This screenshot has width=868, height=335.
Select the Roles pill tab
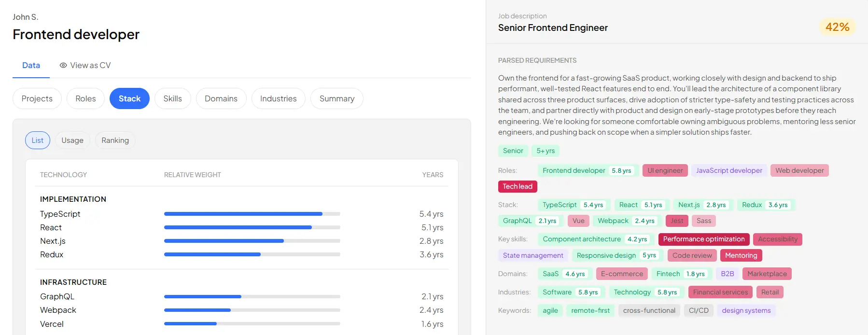click(85, 98)
